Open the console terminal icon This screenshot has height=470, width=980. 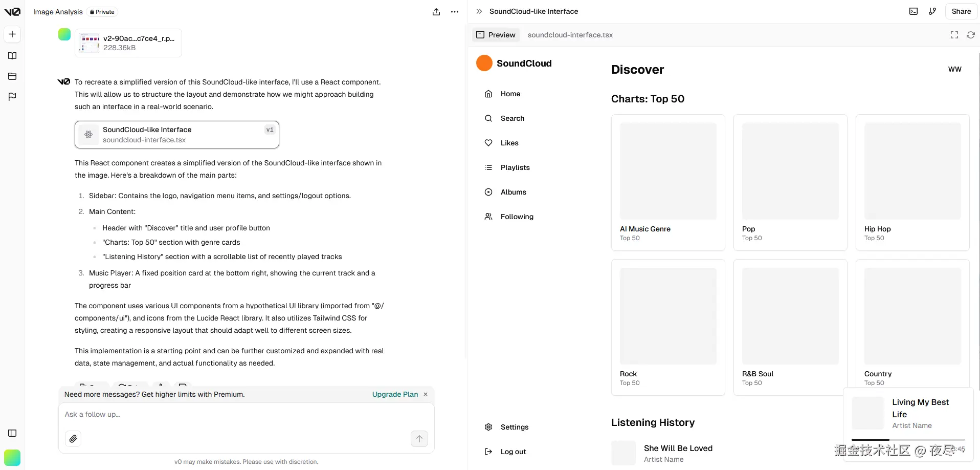point(914,11)
